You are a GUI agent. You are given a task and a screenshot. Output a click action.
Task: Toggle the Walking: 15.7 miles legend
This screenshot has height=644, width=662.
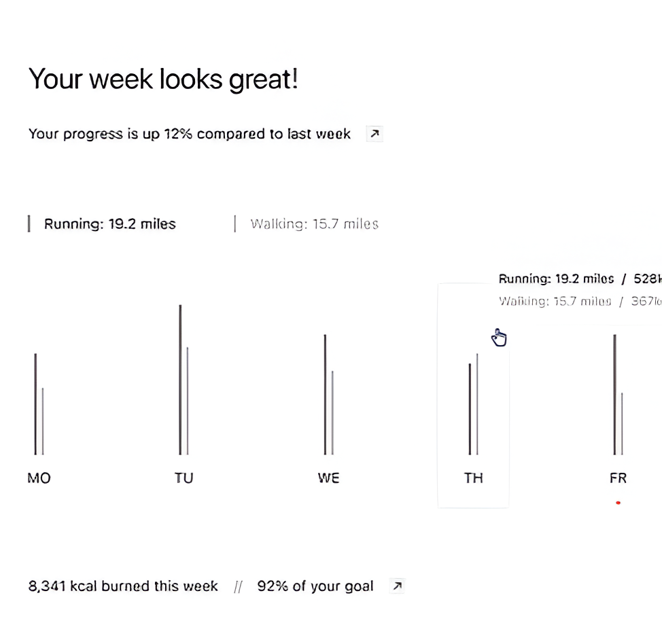[x=314, y=224]
